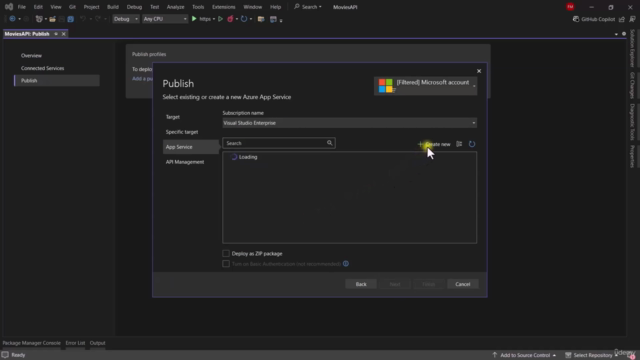Select Overview in the left navigation
This screenshot has height=360, width=640.
31,56
